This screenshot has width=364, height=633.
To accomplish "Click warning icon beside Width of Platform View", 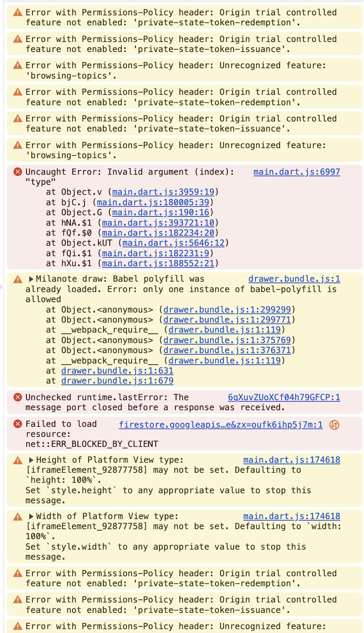I will [x=17, y=517].
